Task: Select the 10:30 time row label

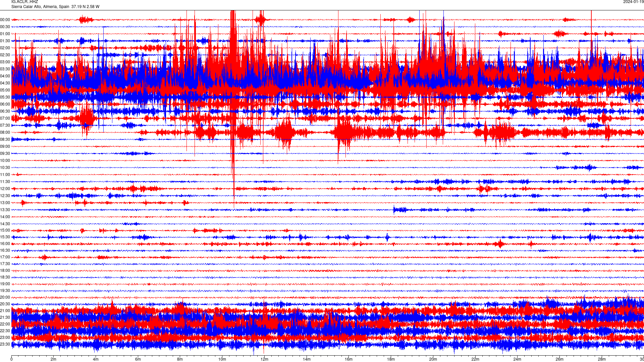Action: click(x=5, y=168)
